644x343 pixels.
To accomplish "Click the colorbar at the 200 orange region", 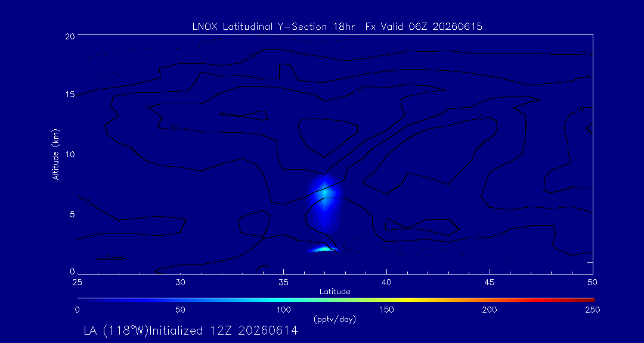I will pos(490,300).
